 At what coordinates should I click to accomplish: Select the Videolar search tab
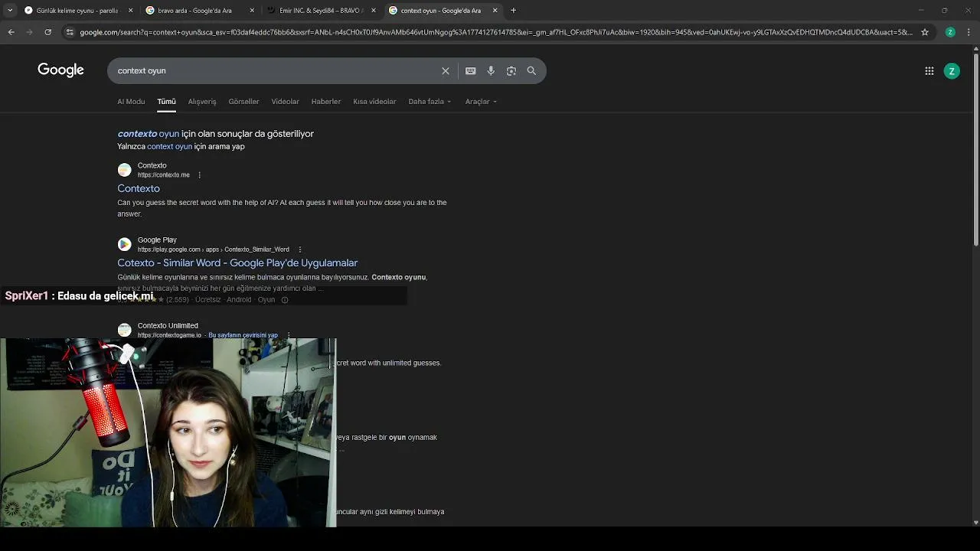[x=285, y=102]
